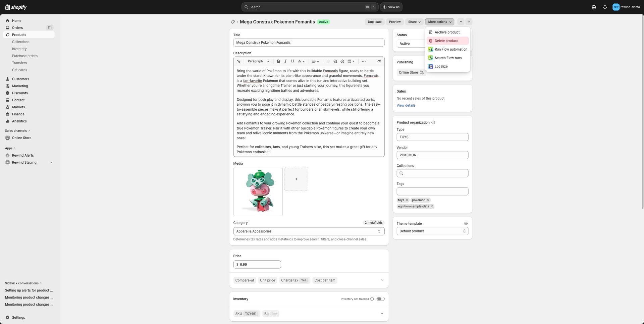Manage Online Store publishing schedule icon

point(422,72)
